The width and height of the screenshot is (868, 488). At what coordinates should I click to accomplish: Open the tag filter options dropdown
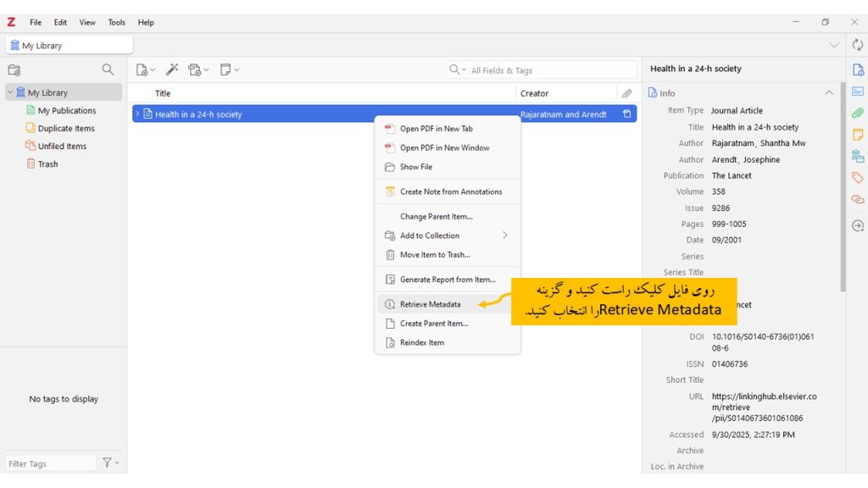click(110, 463)
